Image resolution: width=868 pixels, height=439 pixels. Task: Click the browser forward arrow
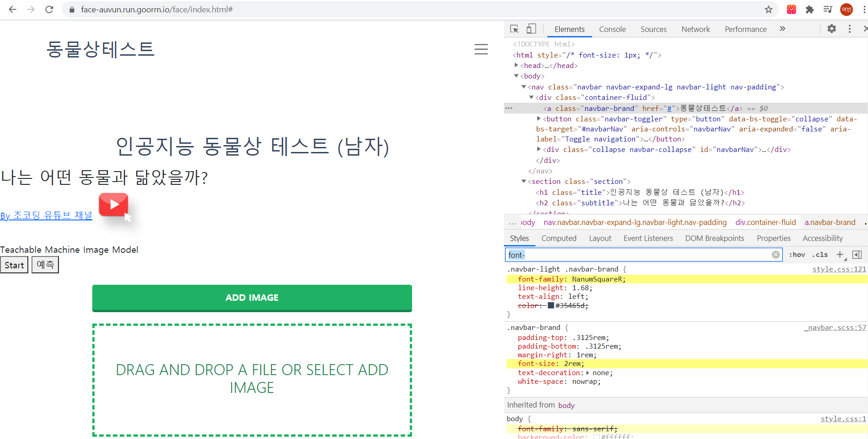coord(31,9)
